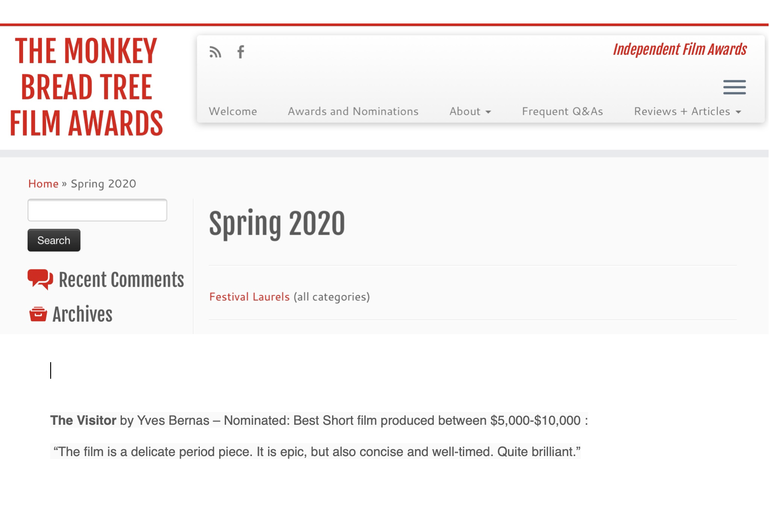
Task: Click the RSS feed icon
Action: coord(215,52)
